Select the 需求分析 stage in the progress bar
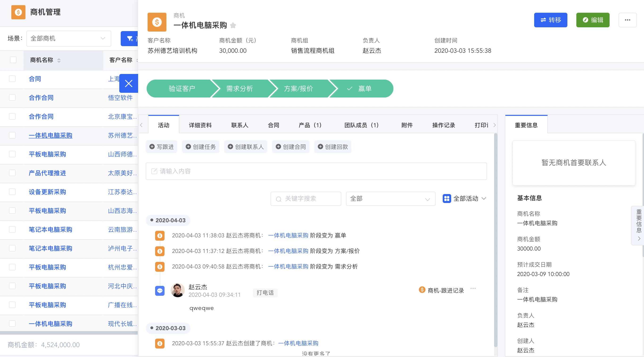This screenshot has height=357, width=644. (x=239, y=89)
